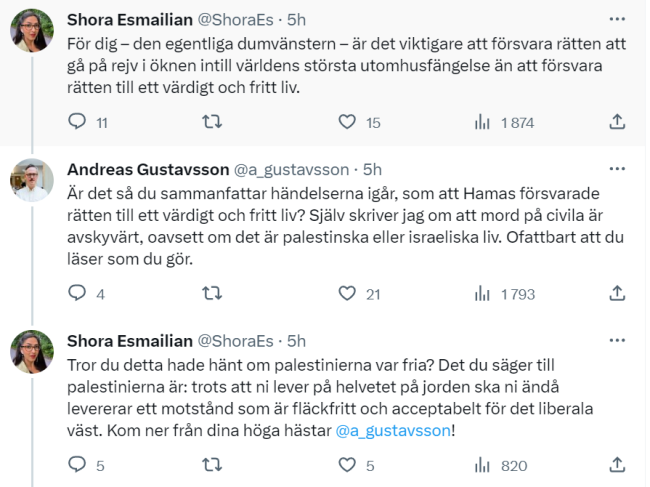Image resolution: width=650 pixels, height=487 pixels.
Task: Open Andreas Gustavsson's profile name link
Action: click(x=147, y=170)
